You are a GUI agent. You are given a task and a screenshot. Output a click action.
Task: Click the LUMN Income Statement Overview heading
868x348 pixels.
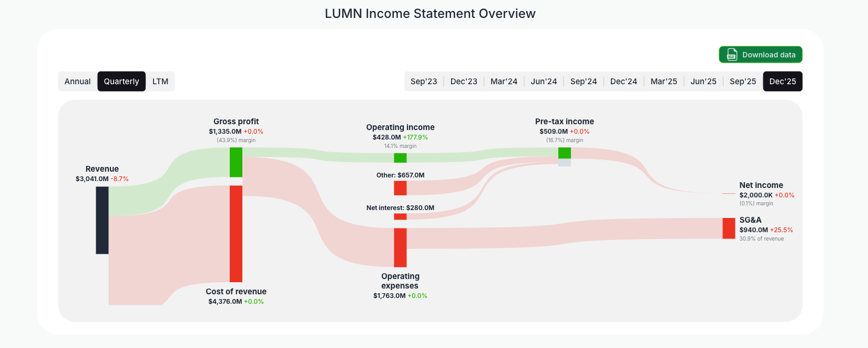[x=430, y=14]
